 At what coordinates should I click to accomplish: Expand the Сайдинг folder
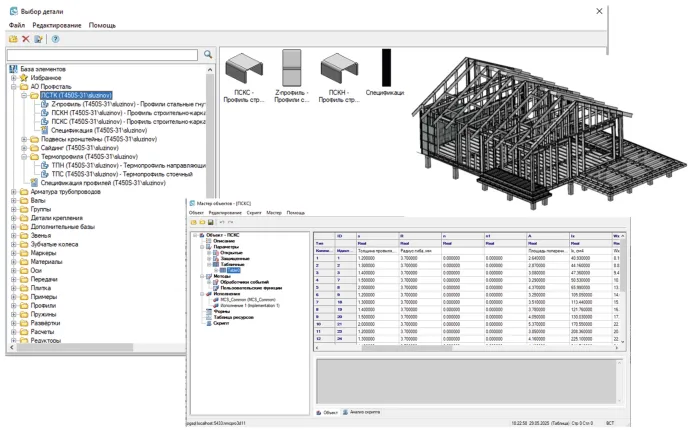point(24,148)
